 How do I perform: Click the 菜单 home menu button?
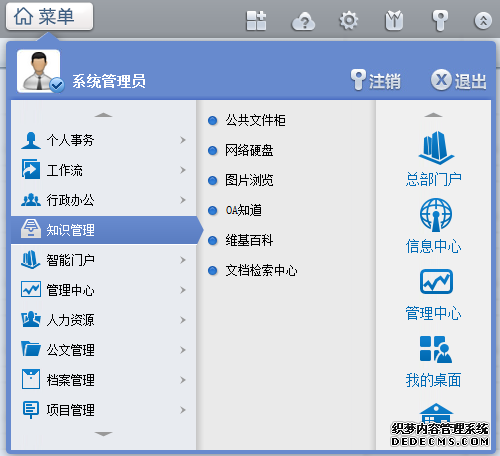[49, 17]
